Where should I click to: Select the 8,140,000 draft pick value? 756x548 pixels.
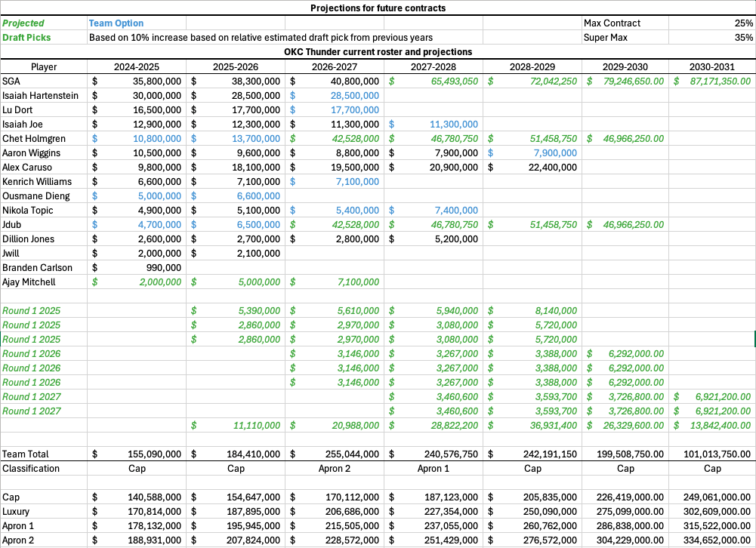pyautogui.click(x=532, y=311)
